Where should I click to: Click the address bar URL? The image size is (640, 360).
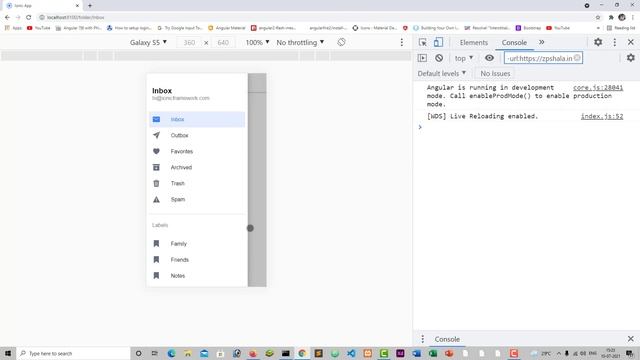tap(76, 17)
